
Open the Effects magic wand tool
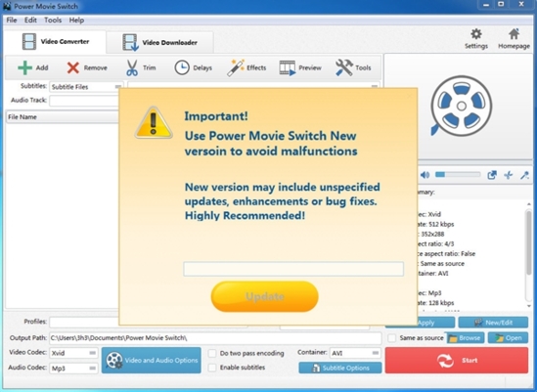pos(236,67)
